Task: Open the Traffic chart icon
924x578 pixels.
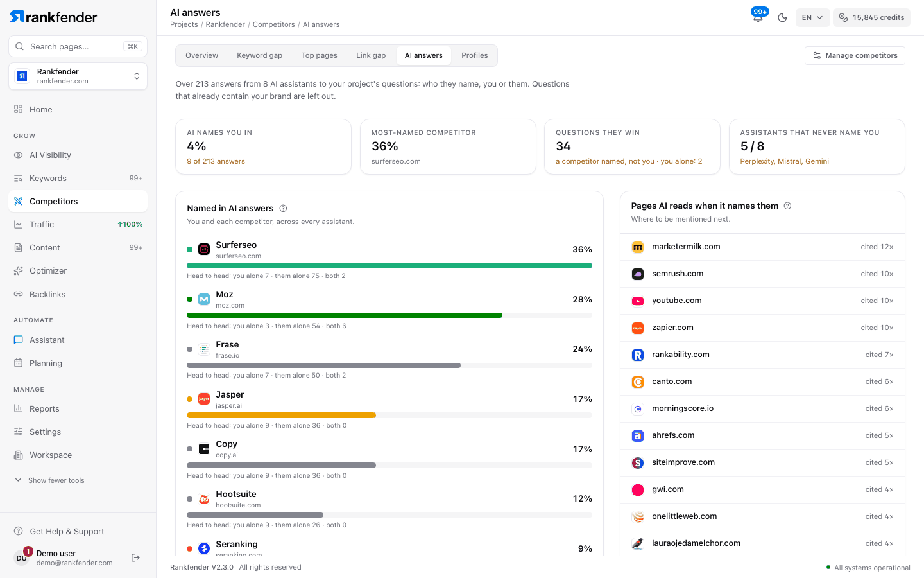Action: coord(18,225)
